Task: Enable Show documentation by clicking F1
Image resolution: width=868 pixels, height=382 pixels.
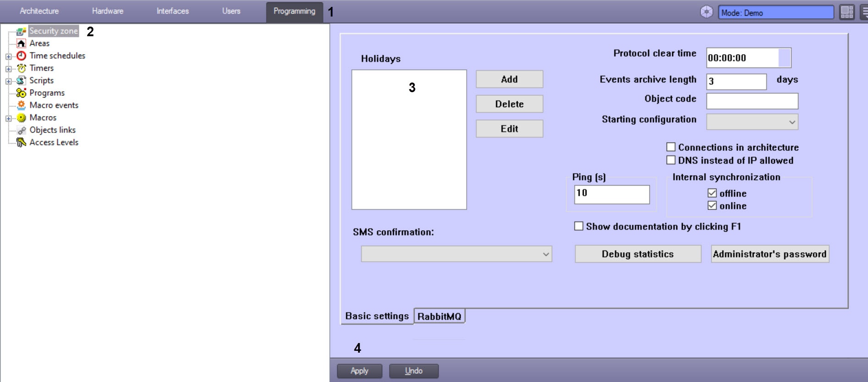Action: [x=579, y=226]
